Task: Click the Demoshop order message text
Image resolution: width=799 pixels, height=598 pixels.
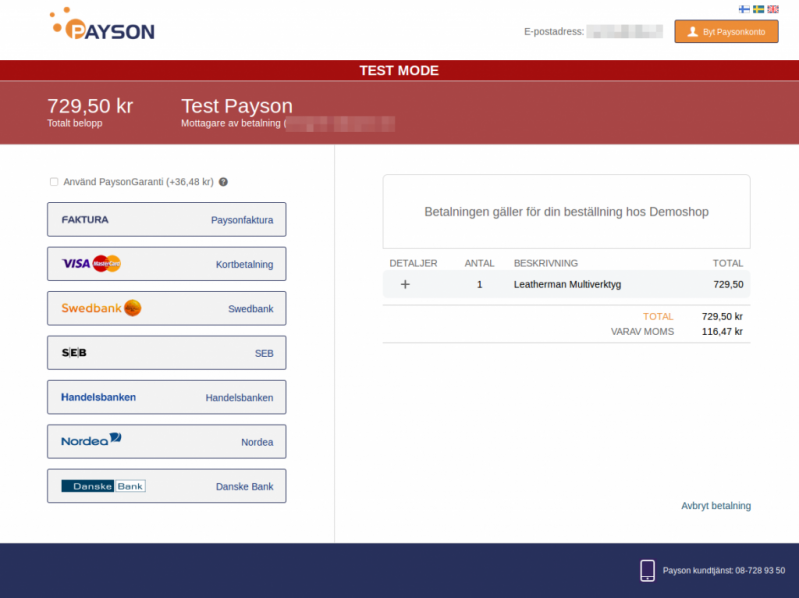Action: coord(567,212)
